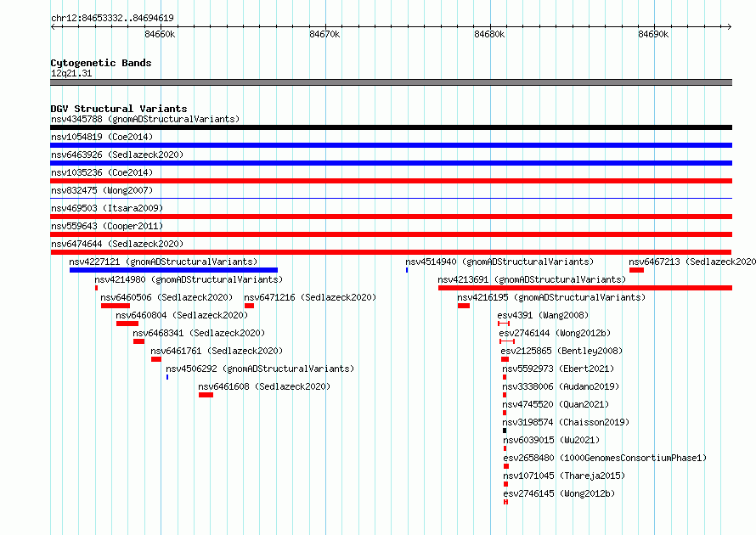Select nsv4514940 gnomAD variant label
The image size is (756, 535).
(x=499, y=262)
